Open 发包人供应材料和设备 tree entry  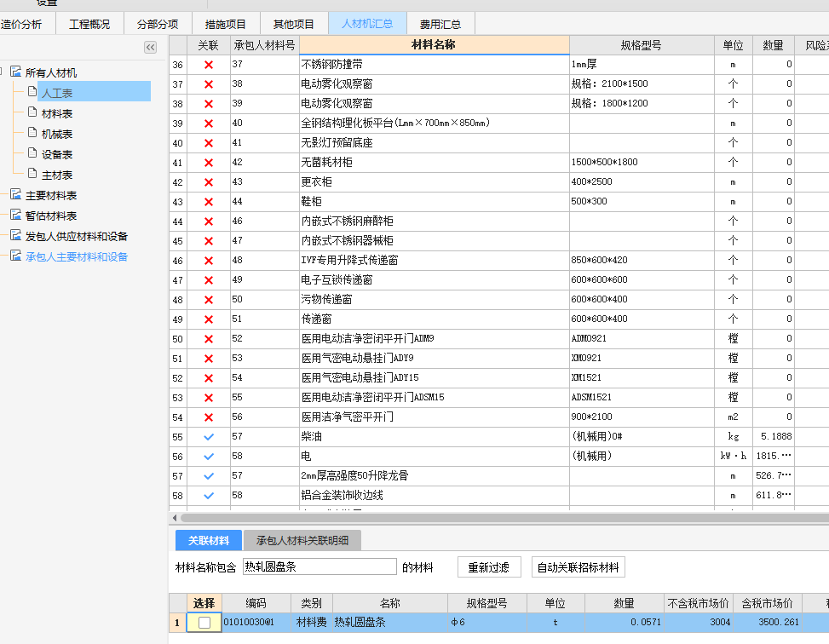pyautogui.click(x=77, y=236)
